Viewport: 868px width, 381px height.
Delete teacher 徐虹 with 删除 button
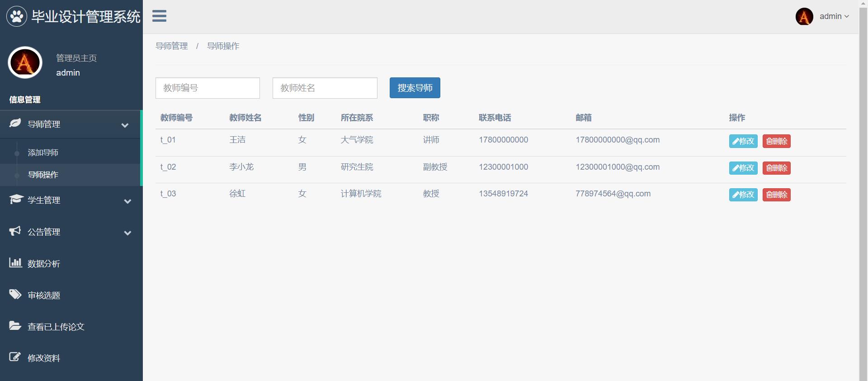[x=776, y=195]
